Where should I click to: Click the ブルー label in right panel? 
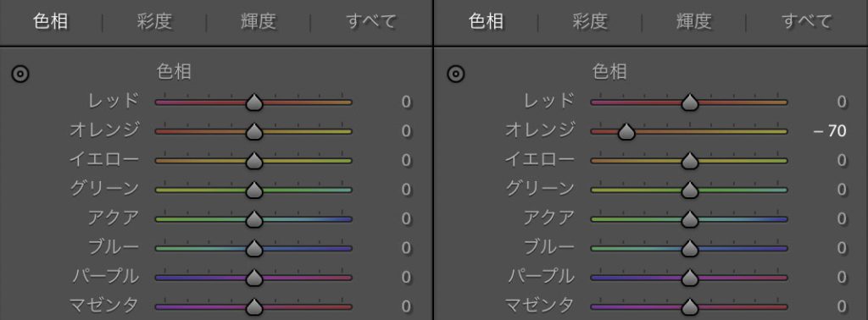549,247
